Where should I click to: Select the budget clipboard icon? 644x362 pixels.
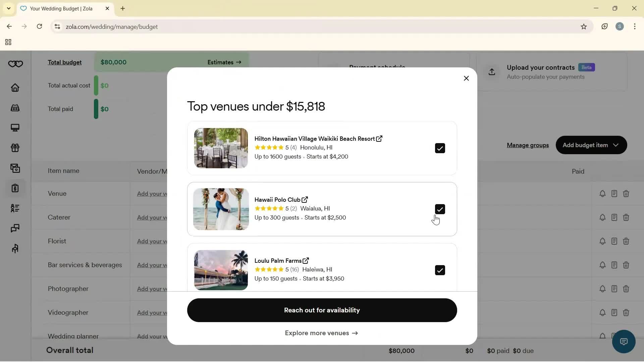15,188
